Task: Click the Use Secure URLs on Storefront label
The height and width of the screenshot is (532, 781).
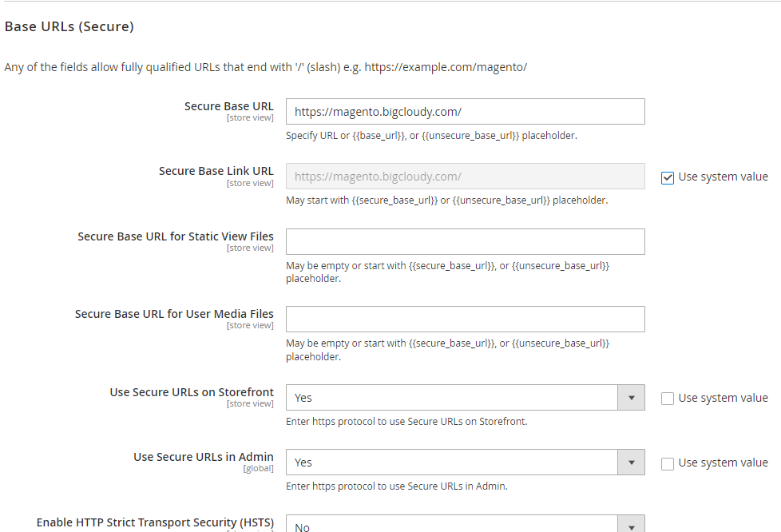Action: point(192,392)
